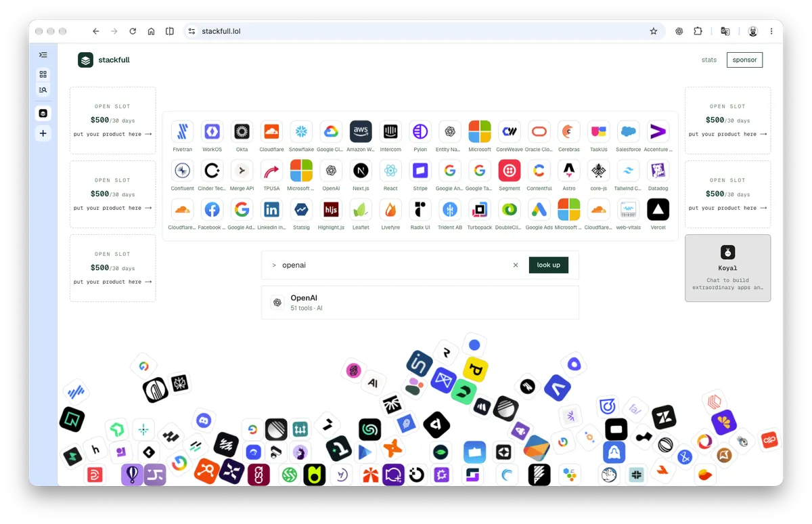The width and height of the screenshot is (812, 524).
Task: Open the Stripe tile
Action: (420, 171)
